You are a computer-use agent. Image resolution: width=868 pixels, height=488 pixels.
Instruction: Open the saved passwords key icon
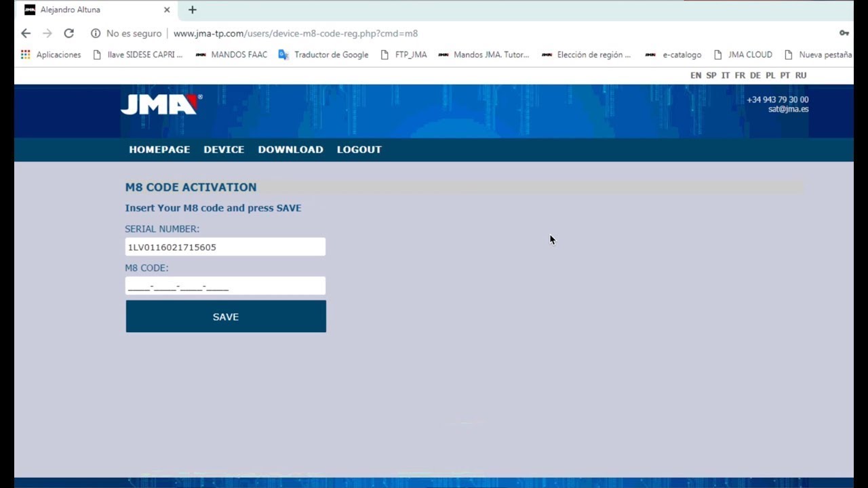click(844, 33)
